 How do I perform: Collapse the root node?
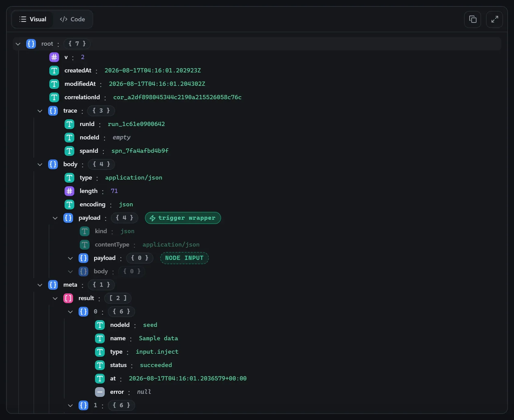18,44
